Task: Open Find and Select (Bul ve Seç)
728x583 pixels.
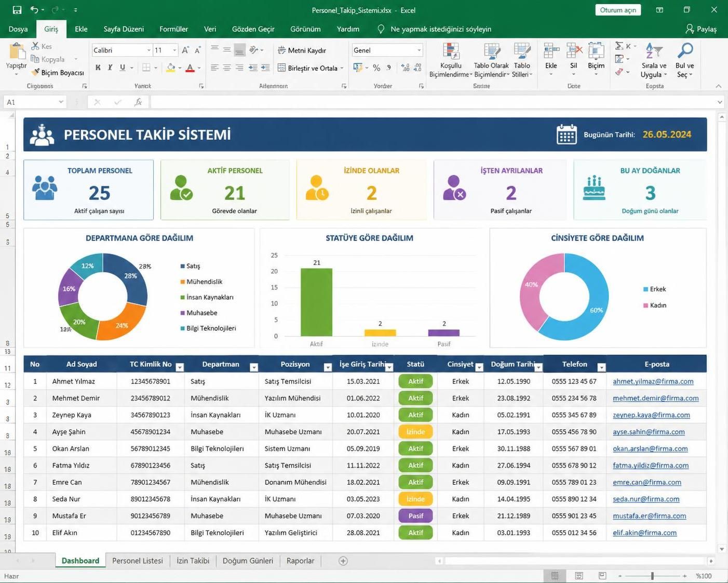Action: click(x=685, y=61)
